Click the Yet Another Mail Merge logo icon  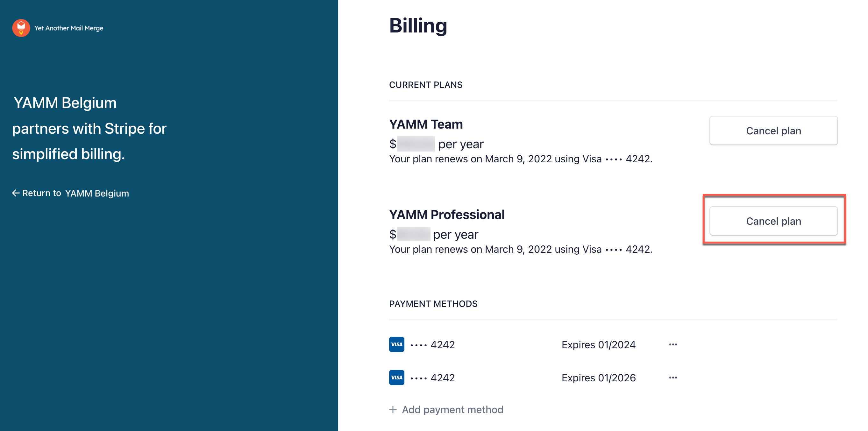21,28
